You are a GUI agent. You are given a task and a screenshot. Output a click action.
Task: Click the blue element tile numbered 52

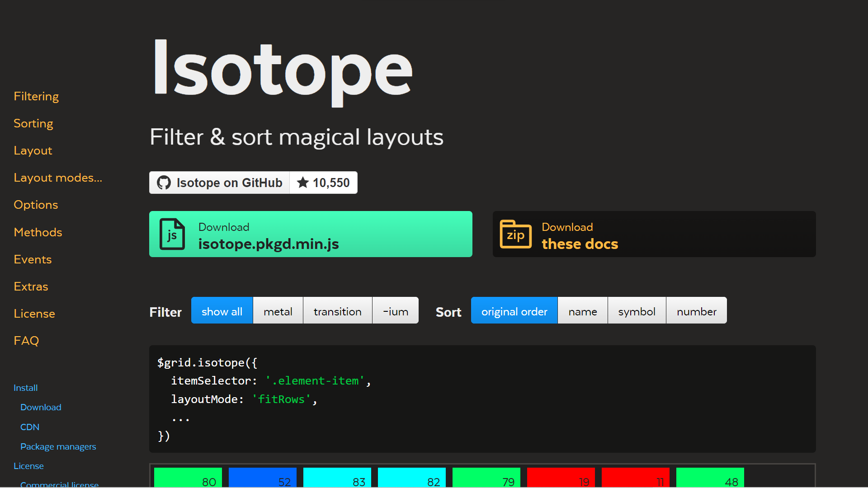tap(262, 477)
